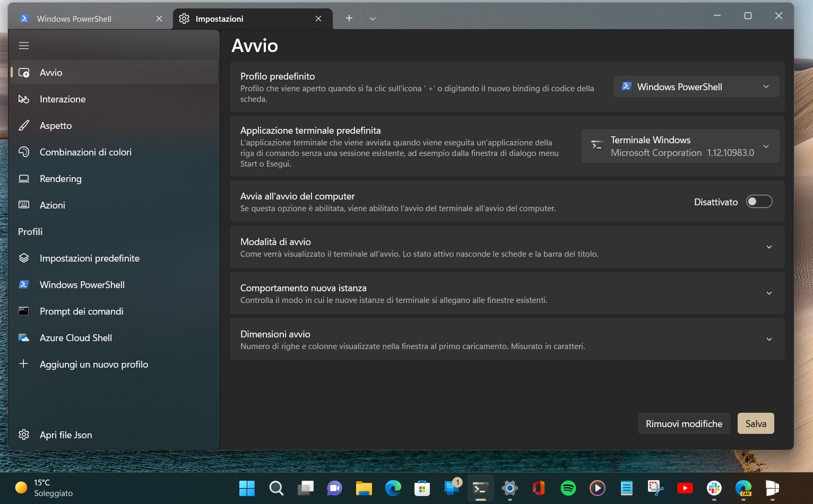This screenshot has height=504, width=813.
Task: Click the PowerShell icon in Profili list
Action: pyautogui.click(x=24, y=284)
